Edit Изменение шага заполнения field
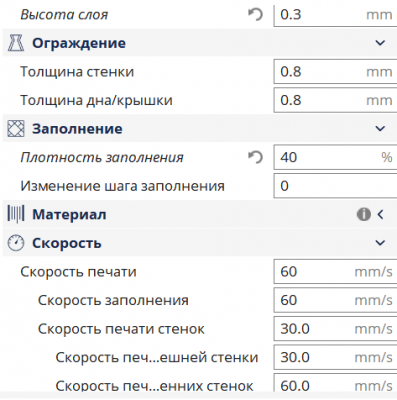This screenshot has height=400, width=397. coord(335,186)
